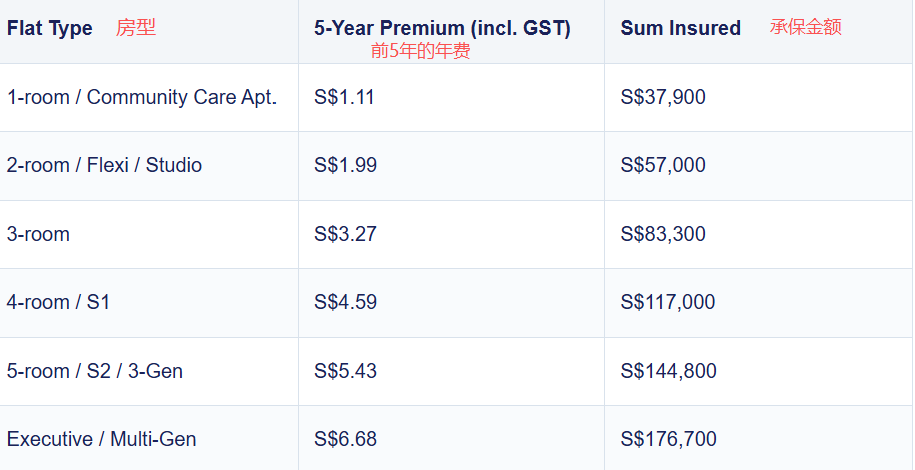Viewport: 915px width, 470px height.
Task: Click the red 承保金额 annotation text
Action: [x=805, y=27]
